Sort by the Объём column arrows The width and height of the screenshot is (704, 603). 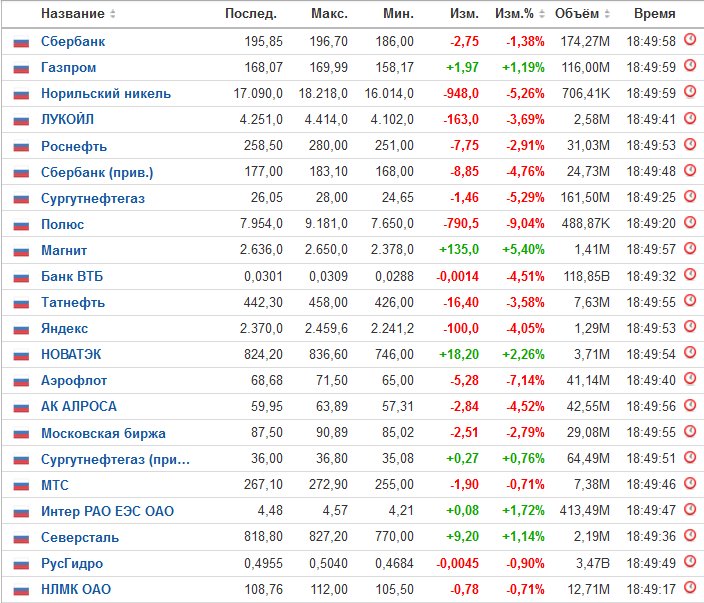click(607, 14)
